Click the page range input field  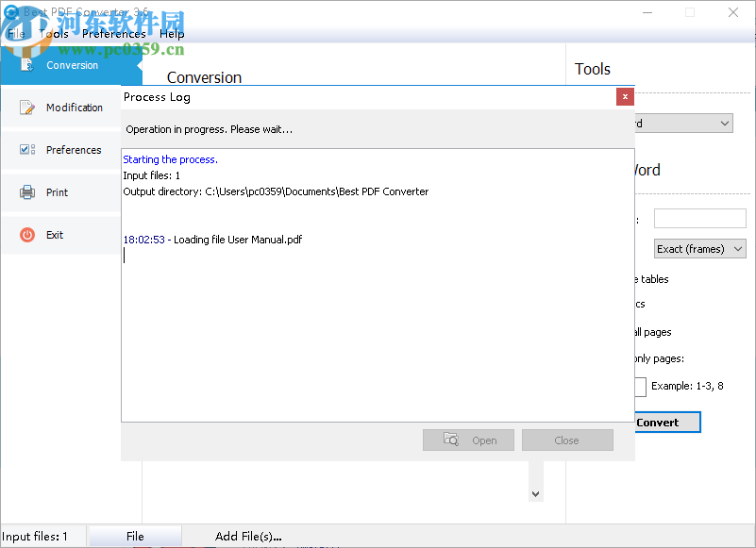coord(639,387)
